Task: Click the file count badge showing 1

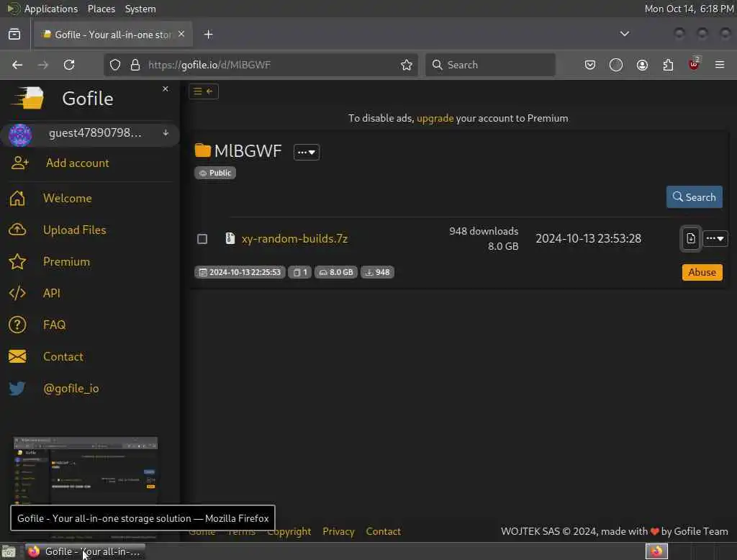Action: click(299, 272)
